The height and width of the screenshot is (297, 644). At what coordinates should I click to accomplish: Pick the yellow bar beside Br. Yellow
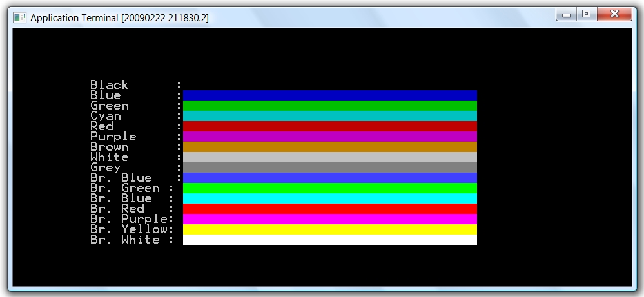point(329,229)
